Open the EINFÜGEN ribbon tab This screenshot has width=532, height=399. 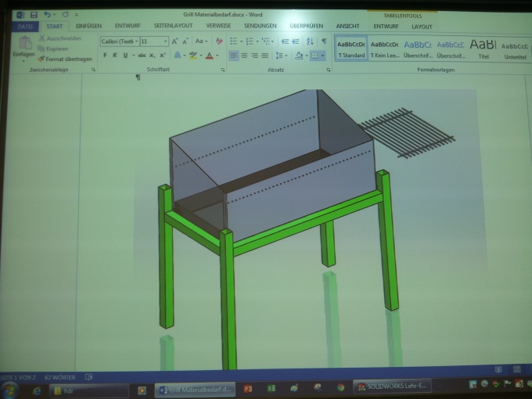[x=88, y=27]
